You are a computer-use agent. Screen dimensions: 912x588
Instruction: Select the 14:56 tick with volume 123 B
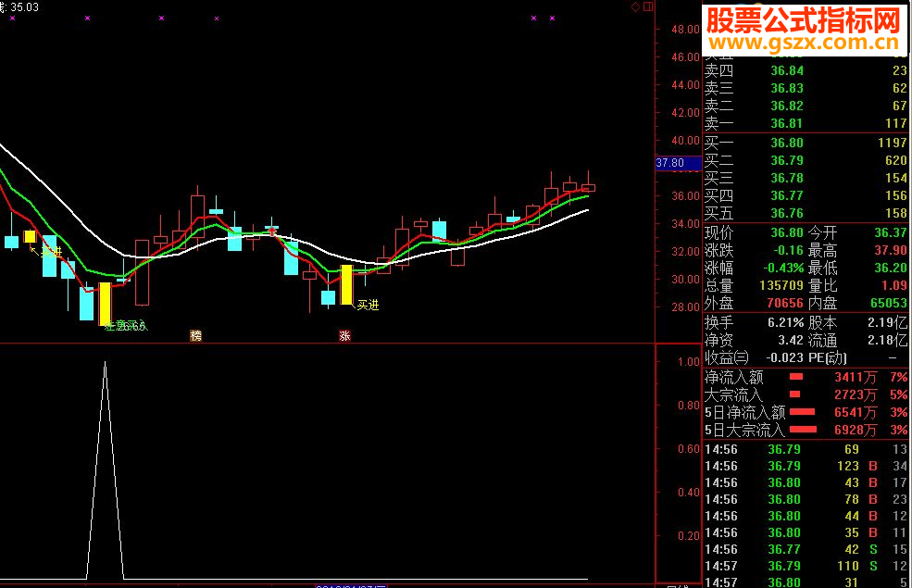tap(806, 466)
